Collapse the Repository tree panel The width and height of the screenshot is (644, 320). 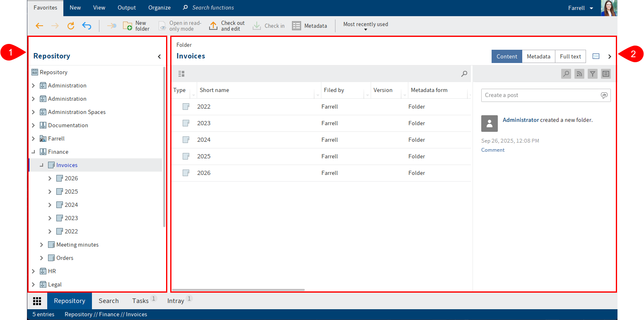(159, 56)
